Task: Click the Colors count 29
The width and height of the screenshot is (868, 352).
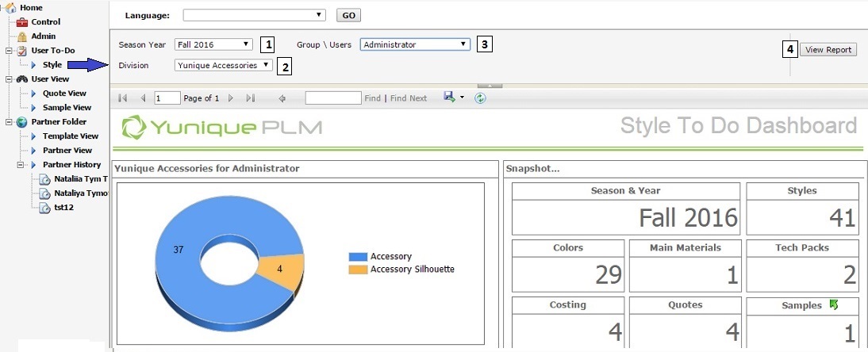Action: [x=609, y=274]
